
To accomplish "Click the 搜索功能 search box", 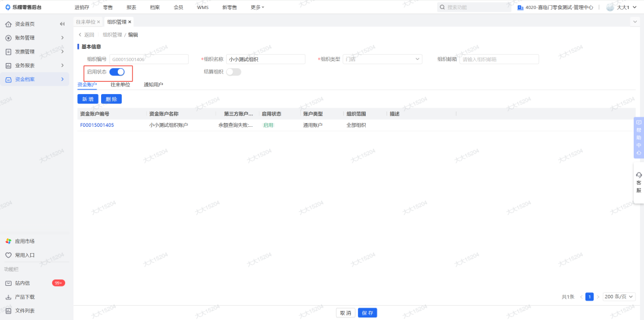I will point(475,7).
